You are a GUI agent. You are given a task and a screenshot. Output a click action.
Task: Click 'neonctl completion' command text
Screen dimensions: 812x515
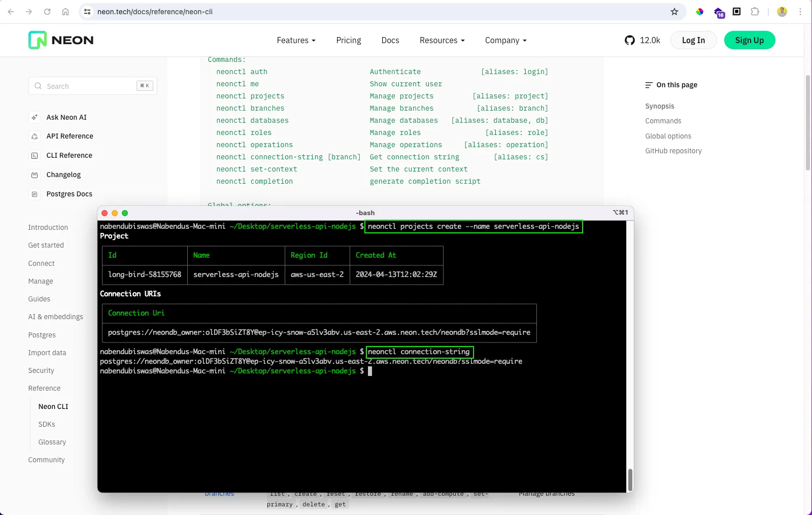click(255, 181)
